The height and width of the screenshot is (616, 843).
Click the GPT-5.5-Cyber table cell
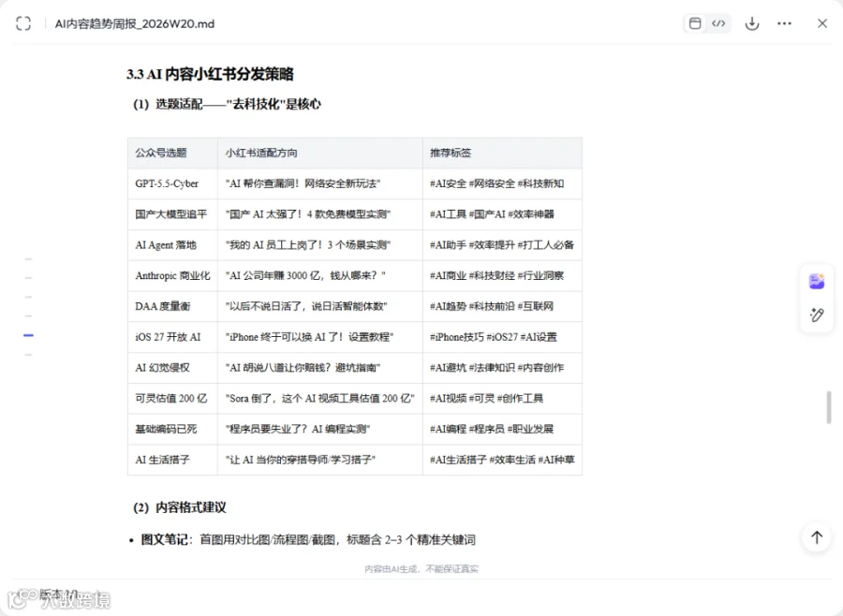tap(173, 183)
